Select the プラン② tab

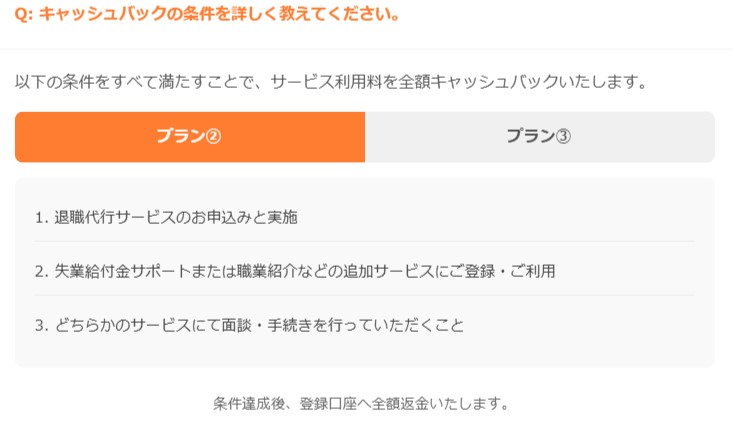click(x=190, y=137)
